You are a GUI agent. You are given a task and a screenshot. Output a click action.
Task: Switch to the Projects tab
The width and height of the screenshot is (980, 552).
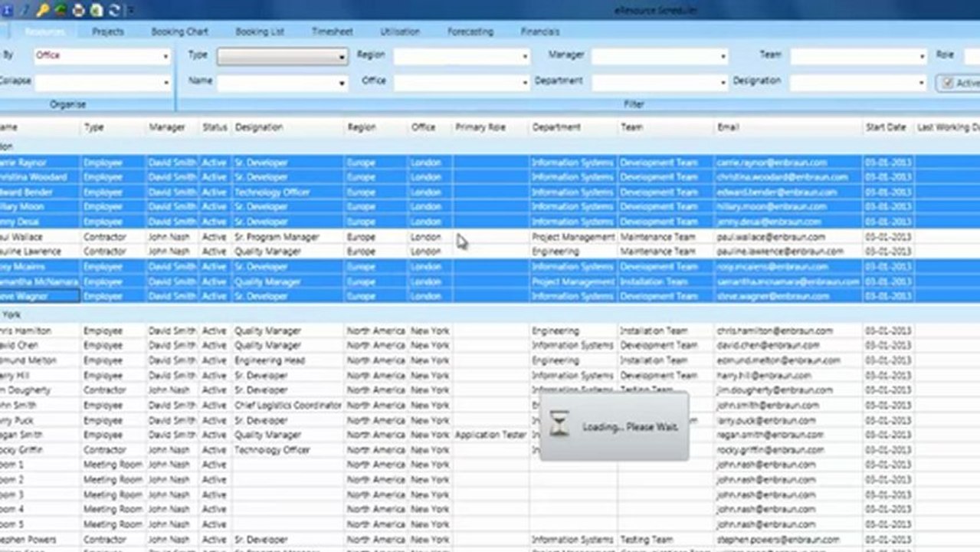click(108, 31)
